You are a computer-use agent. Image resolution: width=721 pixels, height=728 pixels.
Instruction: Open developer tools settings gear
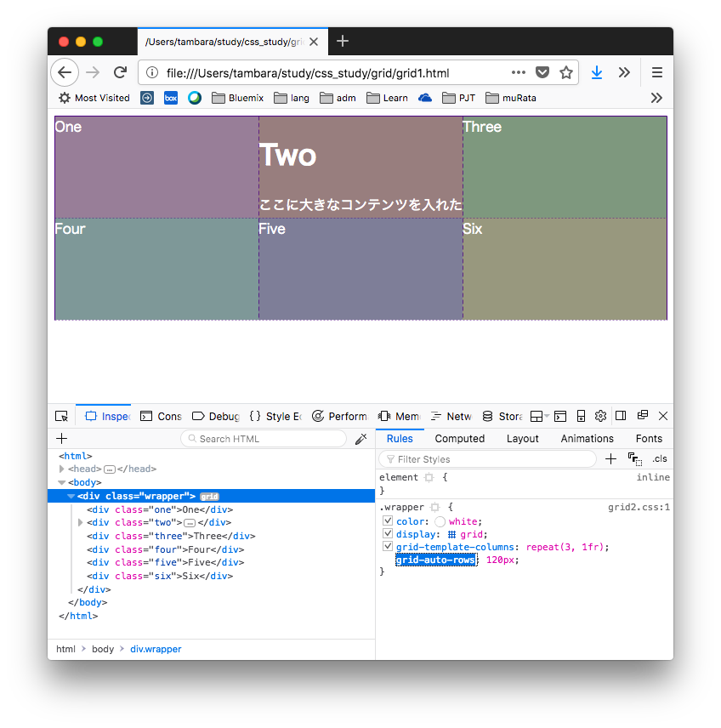click(x=600, y=416)
